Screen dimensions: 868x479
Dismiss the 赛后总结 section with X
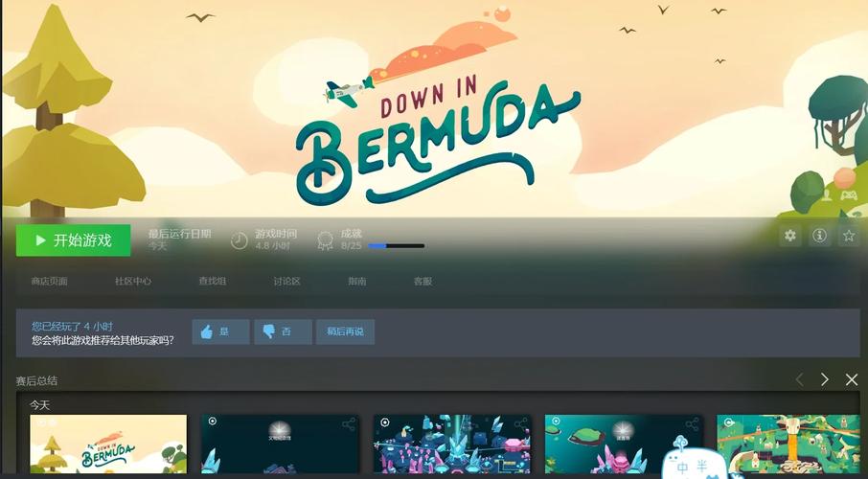coord(852,379)
